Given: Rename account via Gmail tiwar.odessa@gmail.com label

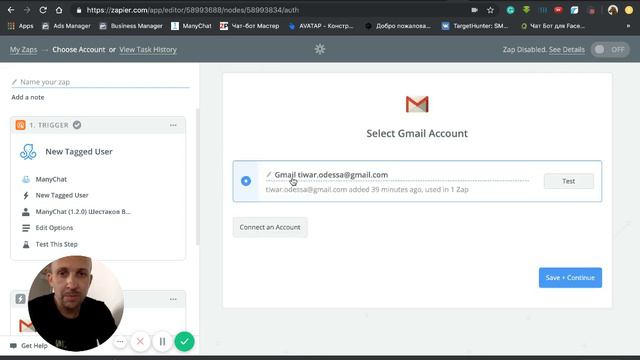Looking at the screenshot, I should 331,175.
